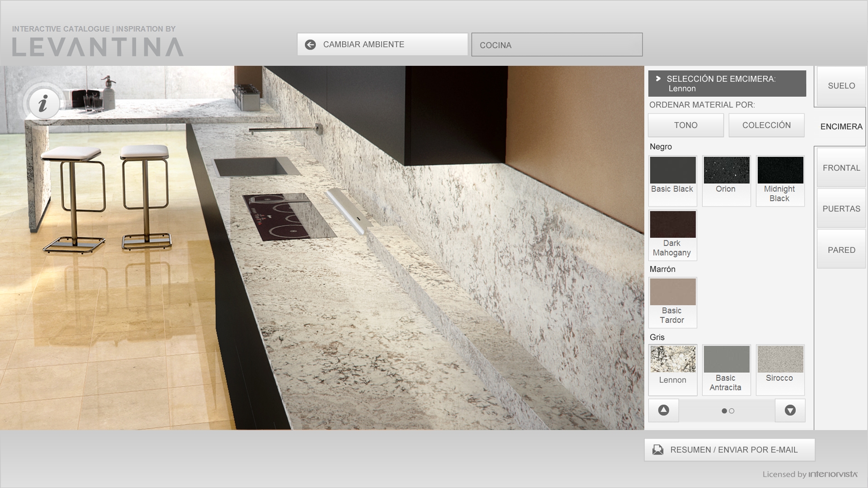Viewport: 868px width, 488px height.
Task: Switch to the Puertas tab
Action: tap(841, 209)
